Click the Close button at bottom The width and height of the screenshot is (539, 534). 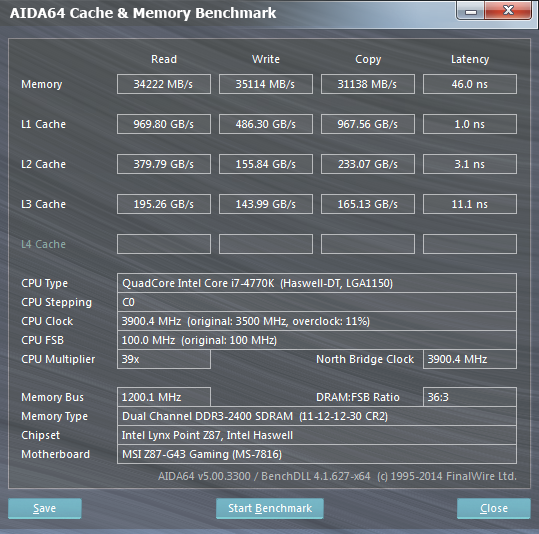[494, 508]
